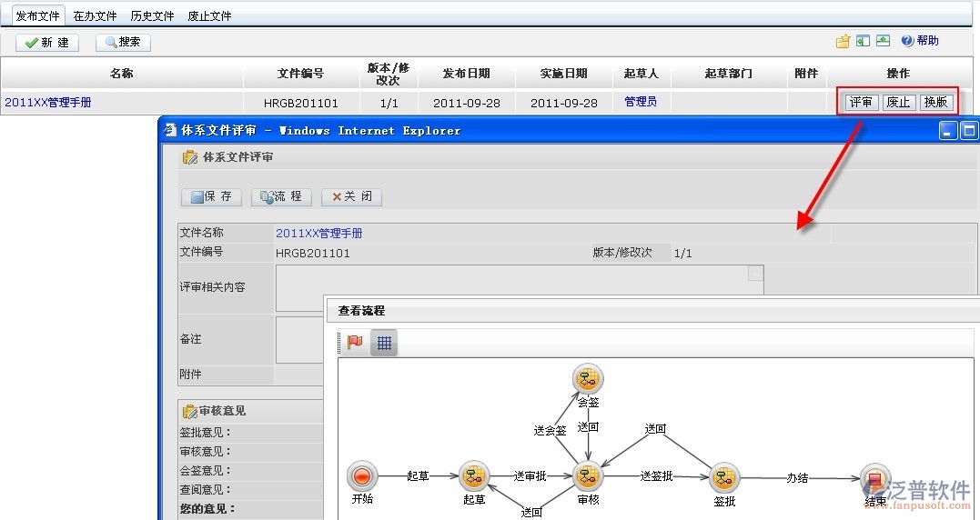Click the 签批意见 label
The image size is (980, 520).
207,432
